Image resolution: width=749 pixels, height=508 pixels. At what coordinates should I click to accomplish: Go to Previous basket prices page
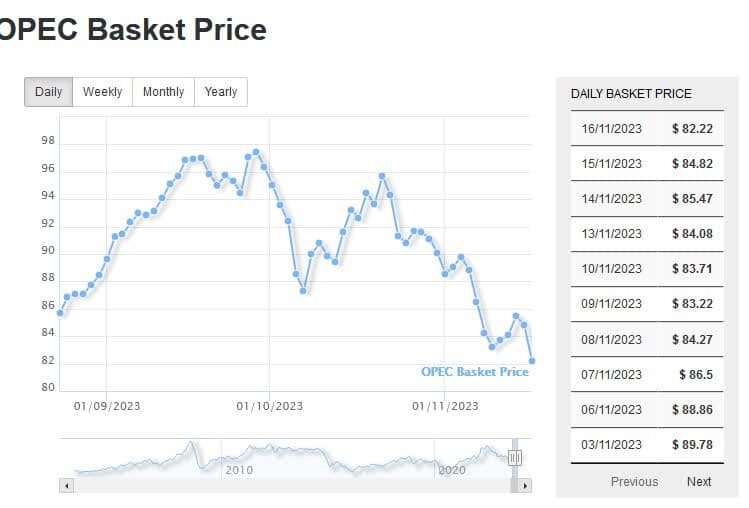tap(634, 481)
